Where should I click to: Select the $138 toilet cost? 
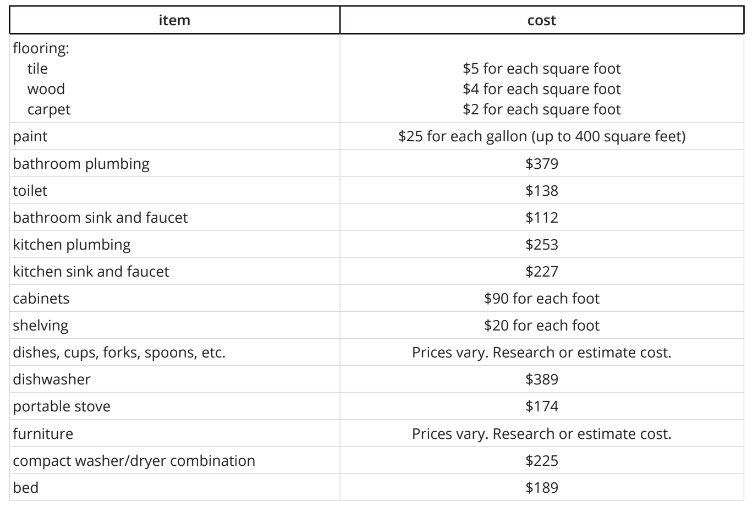(x=541, y=190)
